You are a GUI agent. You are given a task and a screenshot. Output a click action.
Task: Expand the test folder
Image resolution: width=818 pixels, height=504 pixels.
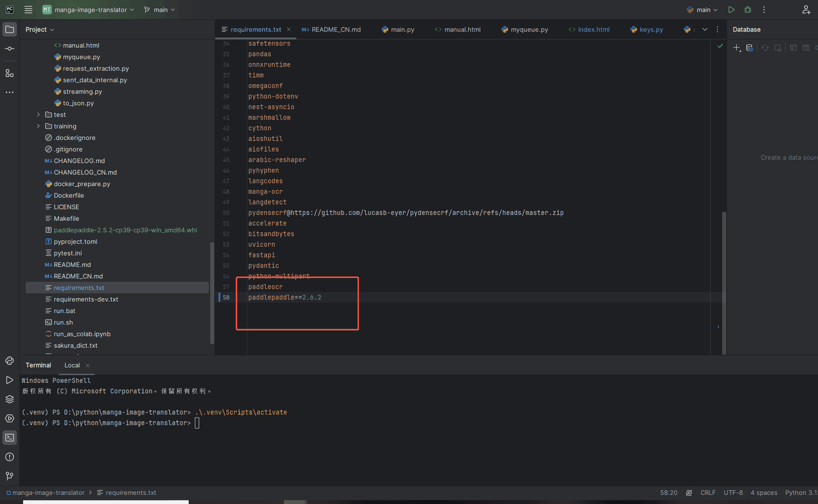click(39, 114)
